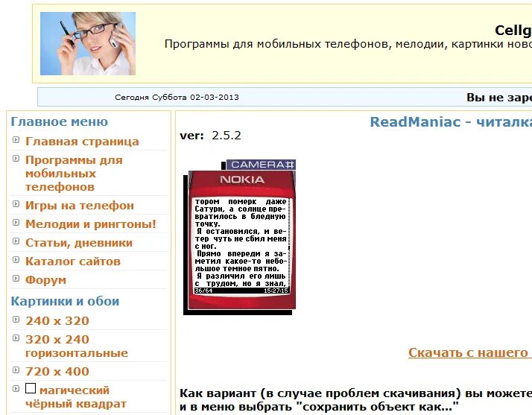The image size is (532, 415).
Task: Visit the Форум link
Action: coord(45,280)
